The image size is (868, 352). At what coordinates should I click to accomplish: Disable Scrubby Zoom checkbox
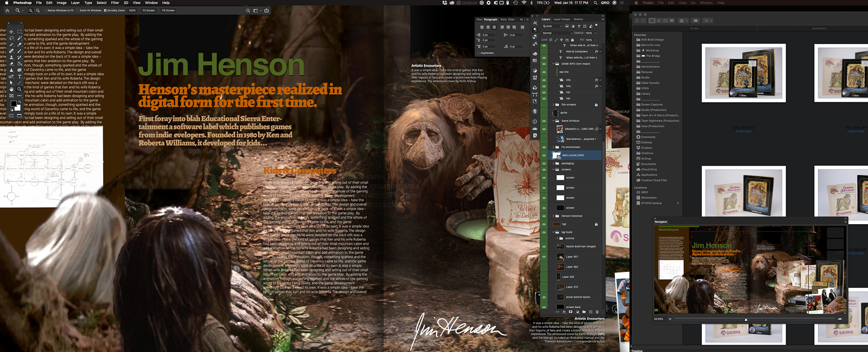pos(105,10)
